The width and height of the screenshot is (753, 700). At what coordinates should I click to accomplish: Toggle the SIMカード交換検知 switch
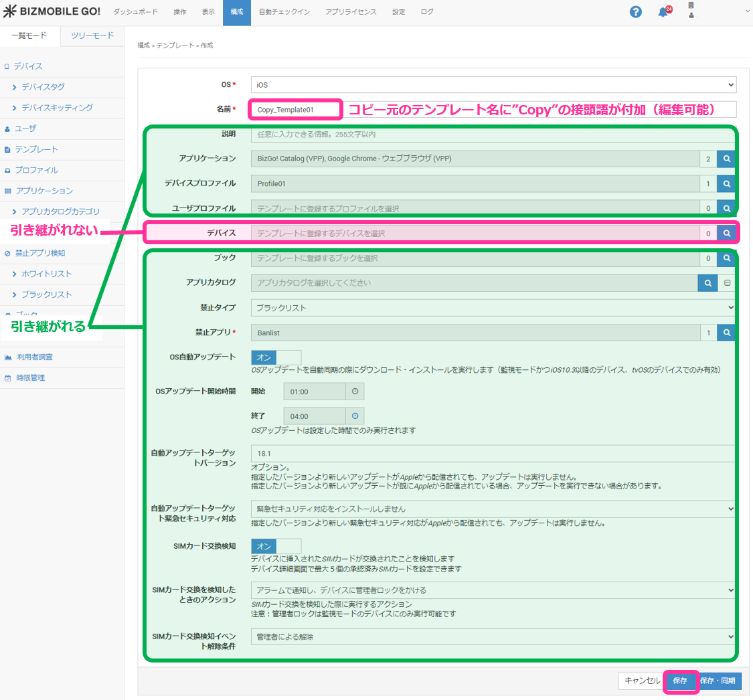point(276,546)
